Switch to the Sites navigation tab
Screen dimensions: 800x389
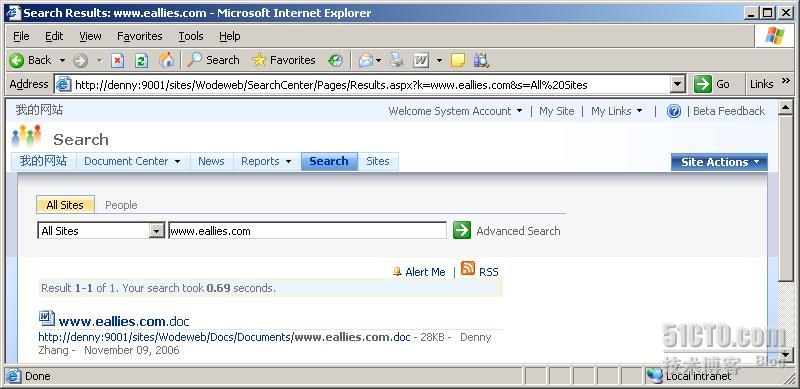(x=378, y=161)
